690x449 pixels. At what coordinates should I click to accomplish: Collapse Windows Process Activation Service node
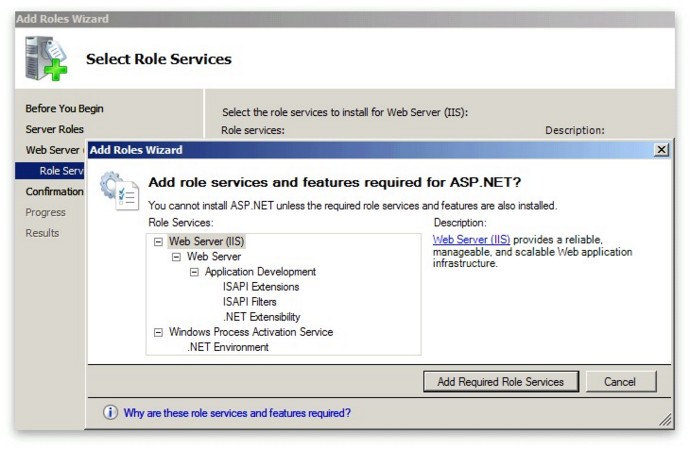pos(158,332)
